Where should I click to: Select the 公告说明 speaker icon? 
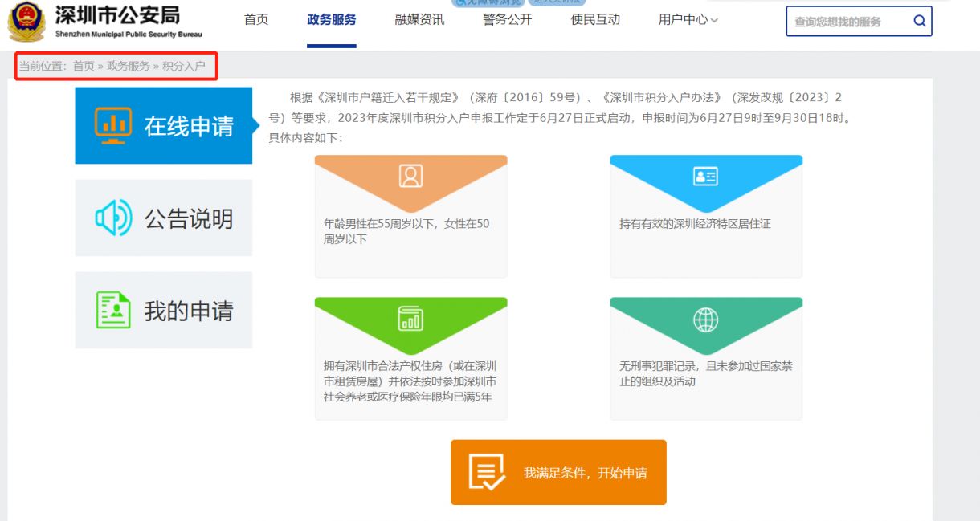click(113, 218)
